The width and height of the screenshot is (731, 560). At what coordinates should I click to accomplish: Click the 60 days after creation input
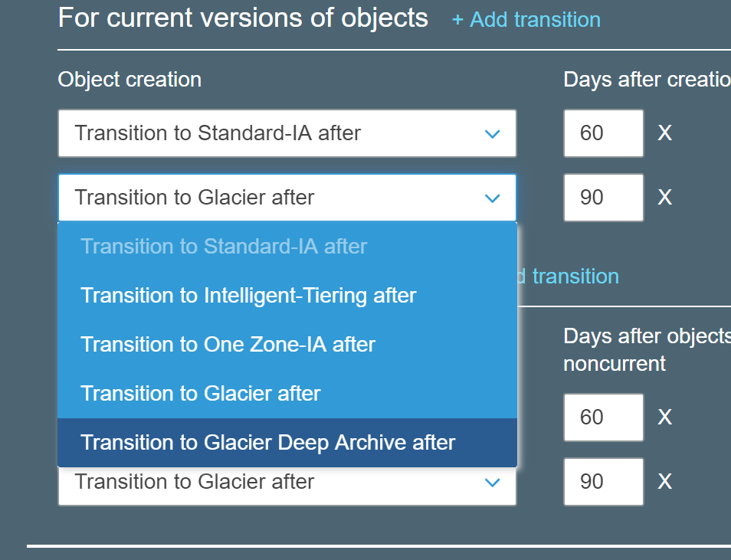click(603, 133)
